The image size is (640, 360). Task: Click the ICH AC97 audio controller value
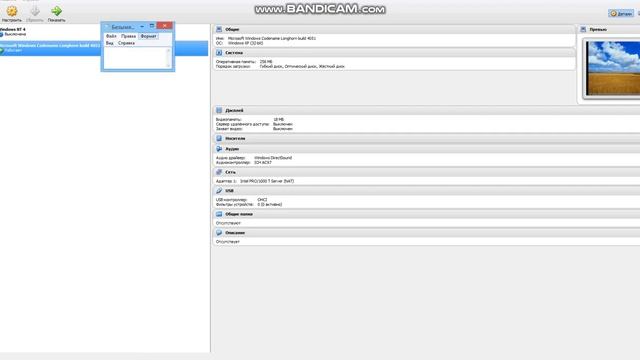(x=262, y=162)
